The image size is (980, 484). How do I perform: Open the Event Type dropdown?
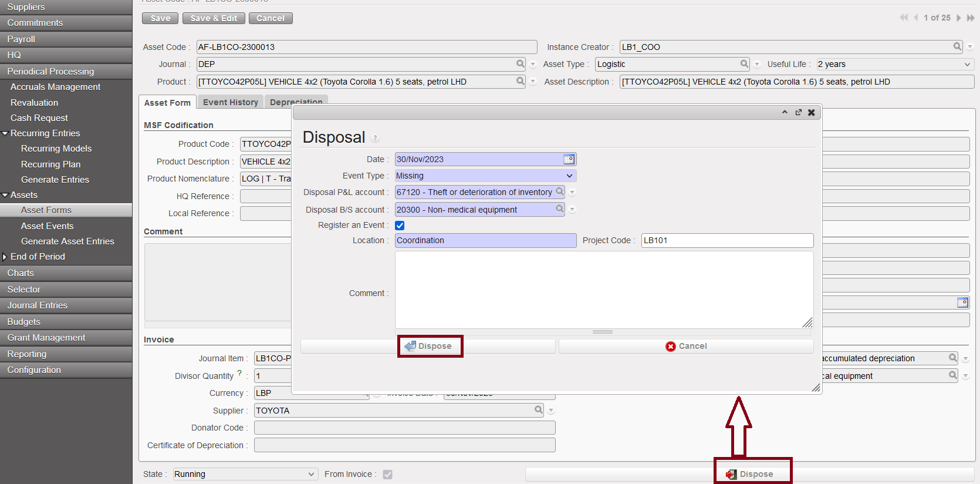[485, 176]
